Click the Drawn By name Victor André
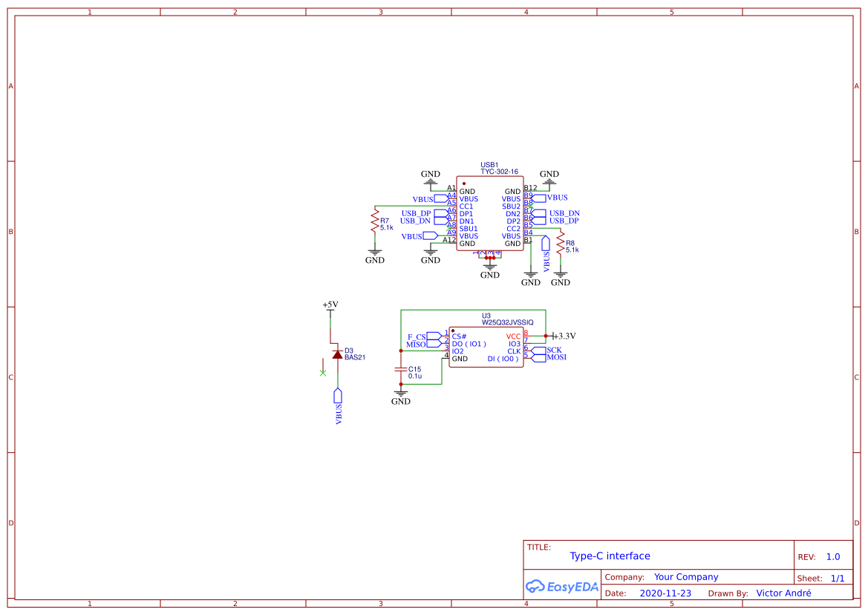The width and height of the screenshot is (868, 615). (783, 593)
